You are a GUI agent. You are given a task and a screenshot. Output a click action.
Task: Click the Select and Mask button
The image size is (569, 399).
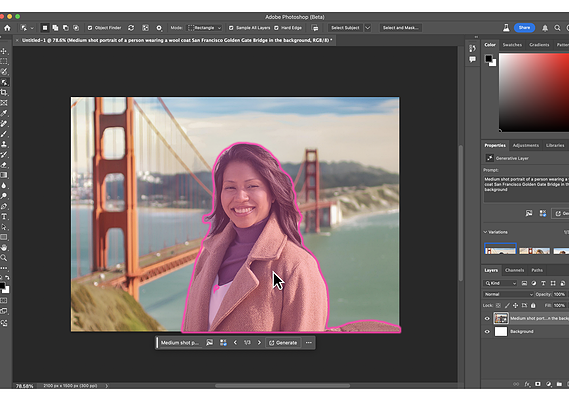[x=401, y=28]
